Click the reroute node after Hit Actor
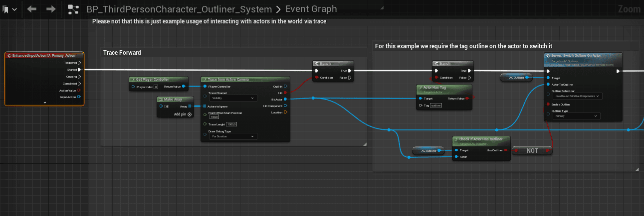 pyautogui.click(x=313, y=99)
